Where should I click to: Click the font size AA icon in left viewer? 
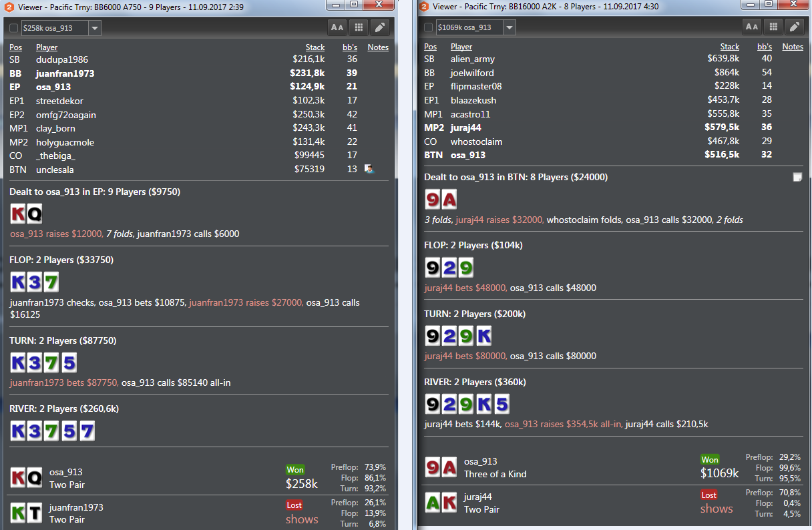click(337, 27)
